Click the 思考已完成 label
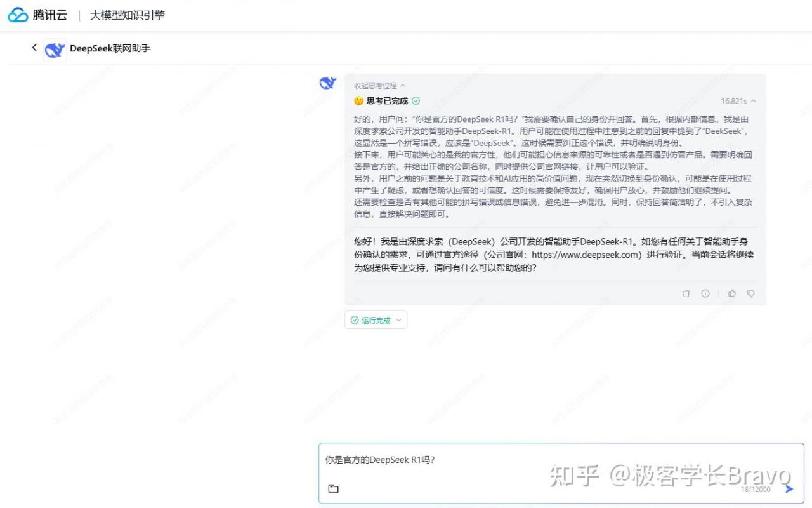 (387, 101)
